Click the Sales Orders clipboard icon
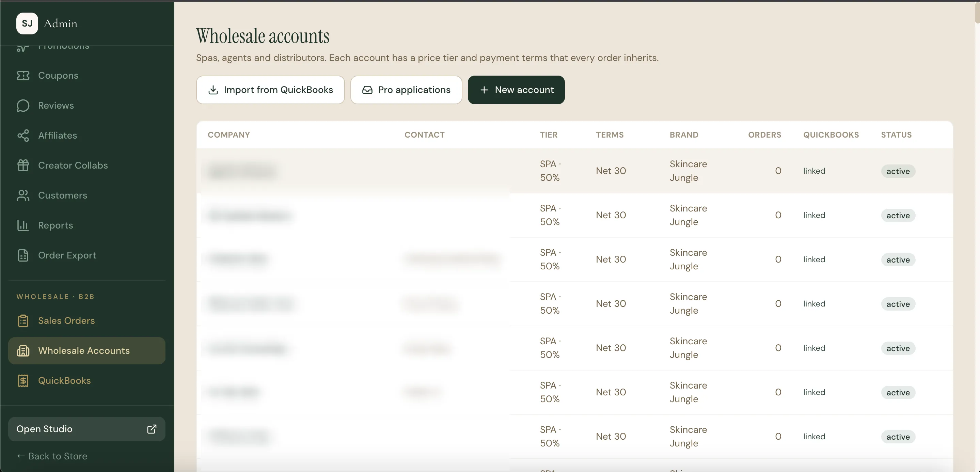The image size is (980, 472). (x=23, y=320)
